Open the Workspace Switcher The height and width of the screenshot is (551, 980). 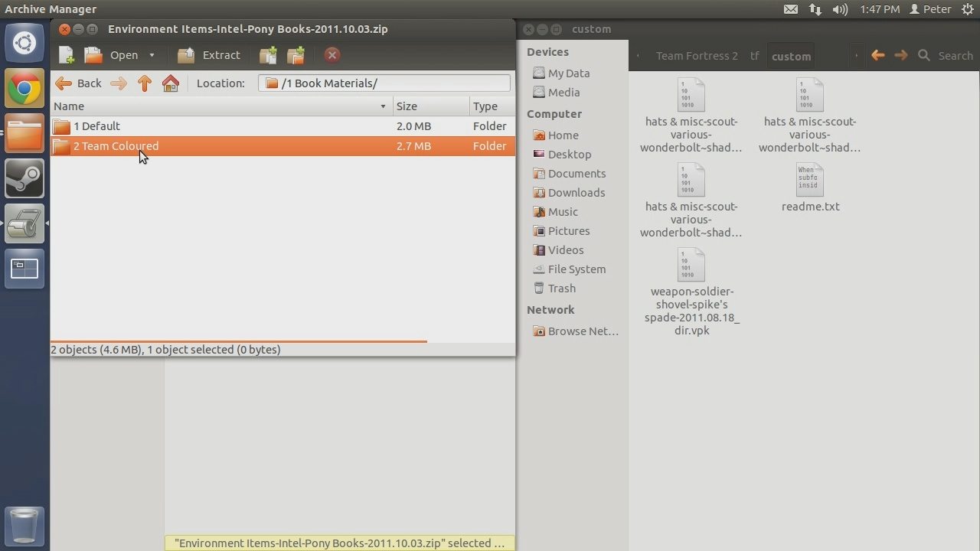(24, 269)
